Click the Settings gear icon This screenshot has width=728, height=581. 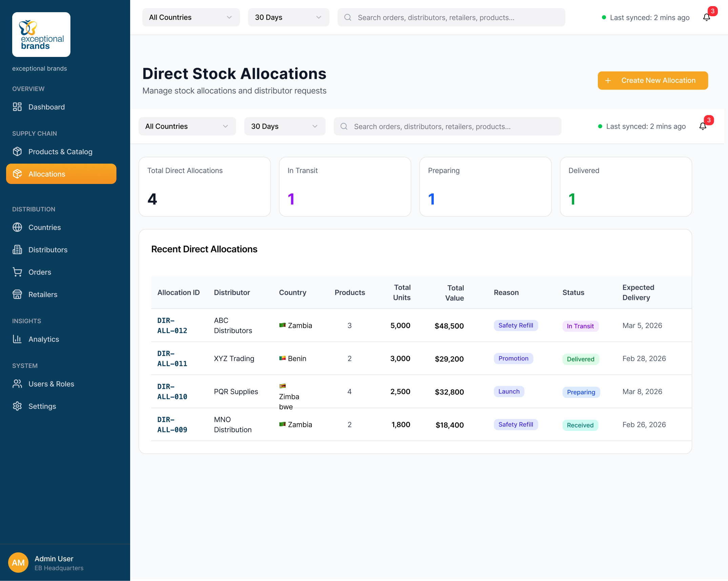point(17,406)
